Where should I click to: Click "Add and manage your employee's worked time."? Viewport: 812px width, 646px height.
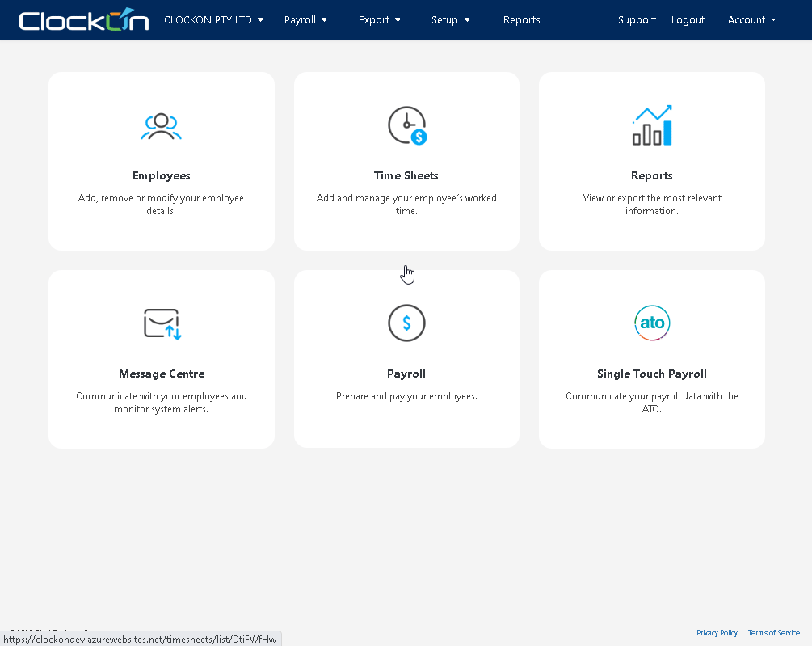tap(406, 204)
